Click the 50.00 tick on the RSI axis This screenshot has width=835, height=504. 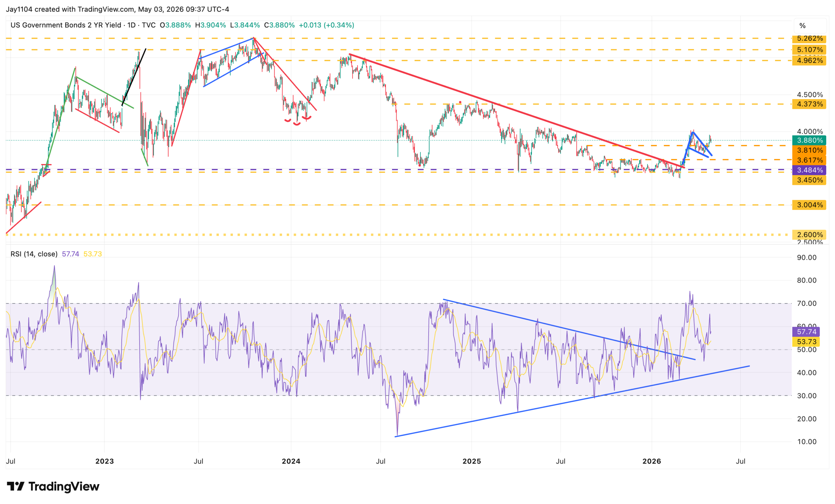coord(807,349)
